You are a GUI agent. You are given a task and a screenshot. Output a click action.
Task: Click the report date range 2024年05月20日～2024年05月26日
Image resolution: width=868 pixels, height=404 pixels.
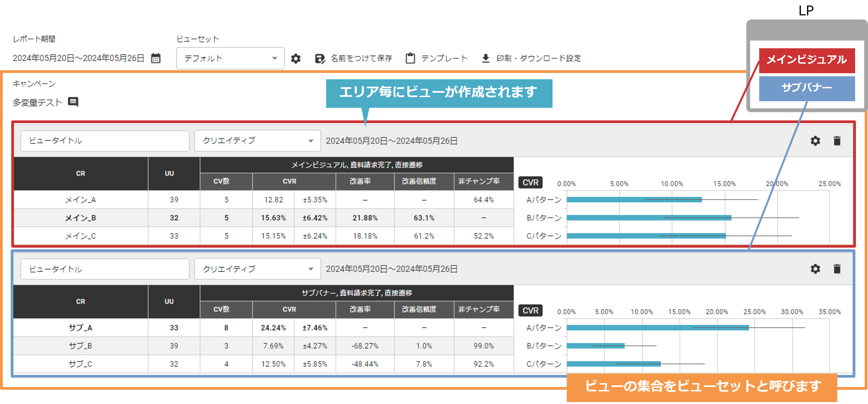(78, 58)
